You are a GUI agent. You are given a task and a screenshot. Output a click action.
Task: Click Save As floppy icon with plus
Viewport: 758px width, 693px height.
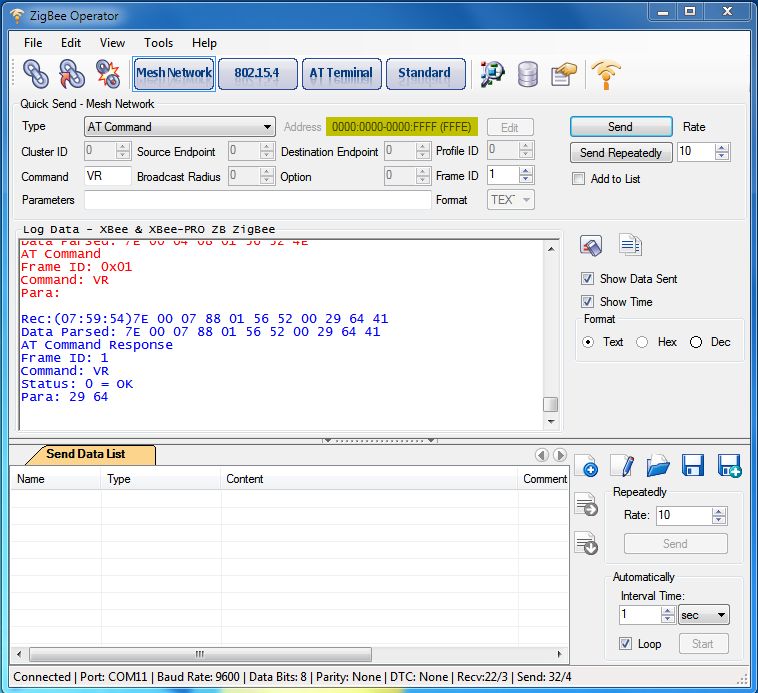pos(729,466)
